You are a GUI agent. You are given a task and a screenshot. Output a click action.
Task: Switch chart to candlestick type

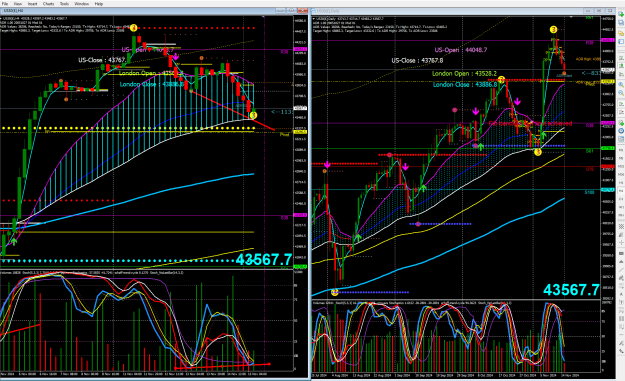[621, 65]
